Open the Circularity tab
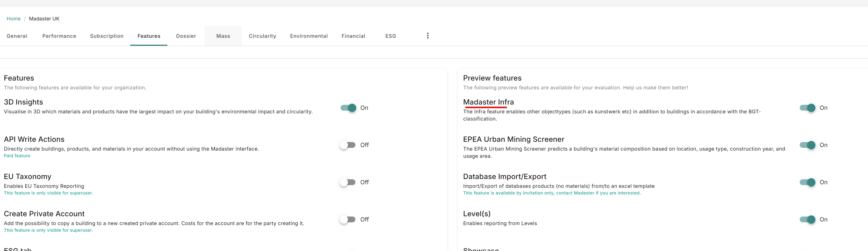This screenshot has width=868, height=251. click(x=262, y=36)
